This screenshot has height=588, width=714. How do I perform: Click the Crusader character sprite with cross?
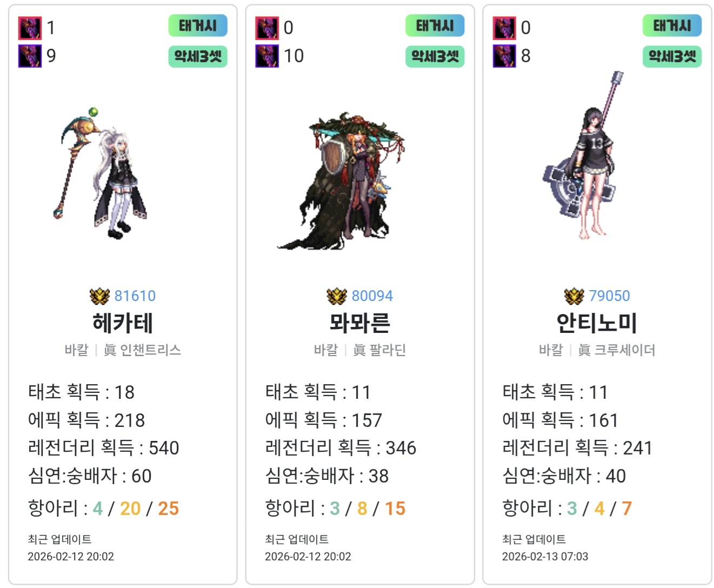584,156
